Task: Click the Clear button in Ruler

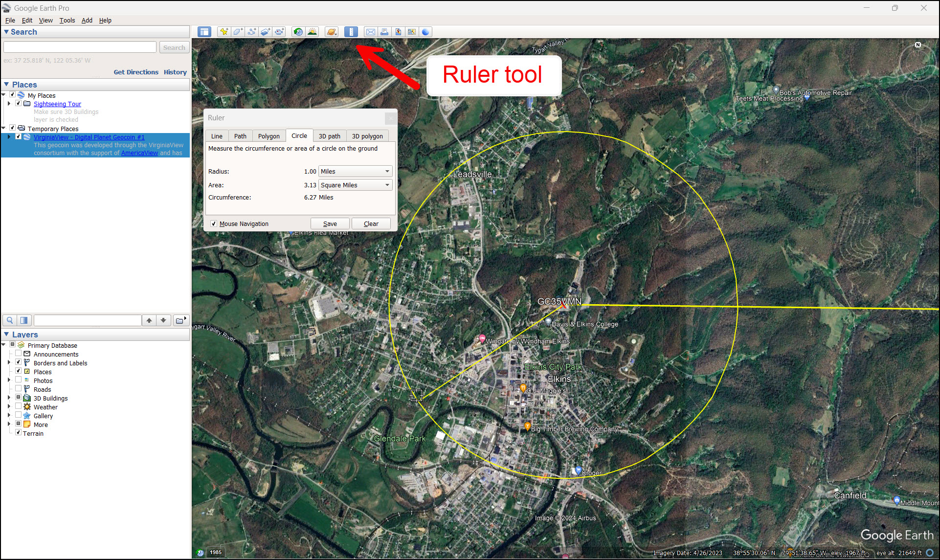Action: [x=371, y=224]
